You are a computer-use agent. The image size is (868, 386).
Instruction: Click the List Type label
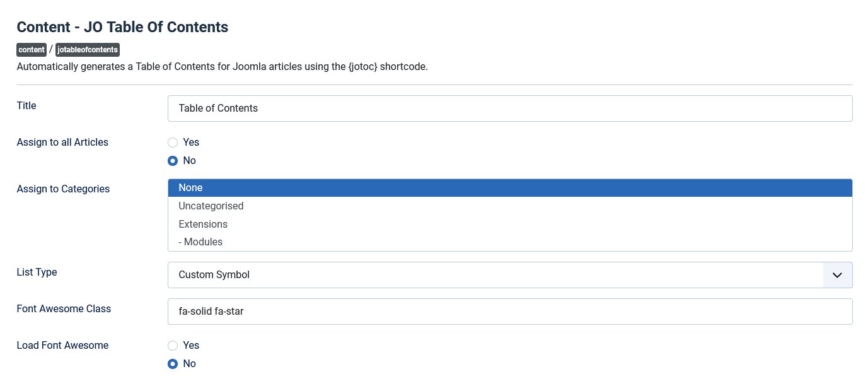[x=37, y=272]
